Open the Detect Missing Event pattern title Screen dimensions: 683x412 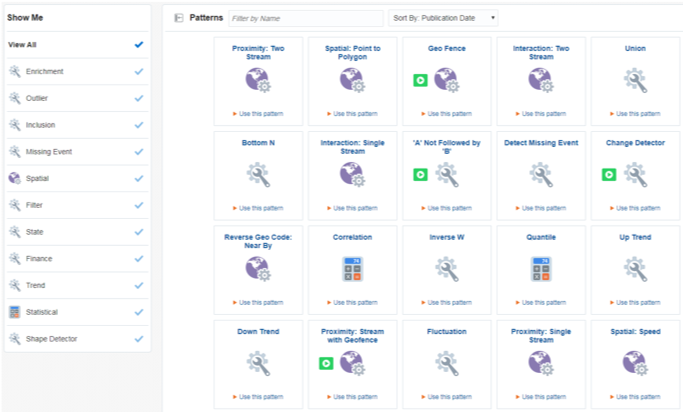[x=540, y=143]
